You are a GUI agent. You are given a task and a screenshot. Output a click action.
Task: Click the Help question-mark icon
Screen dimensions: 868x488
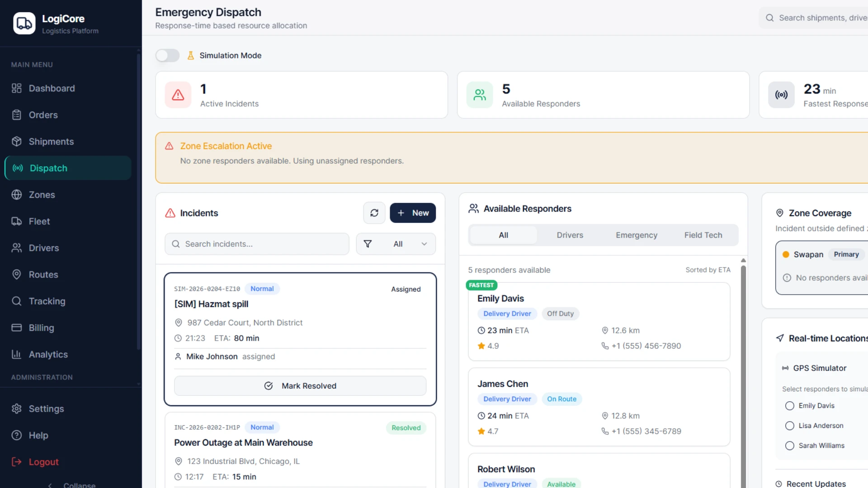(x=17, y=436)
